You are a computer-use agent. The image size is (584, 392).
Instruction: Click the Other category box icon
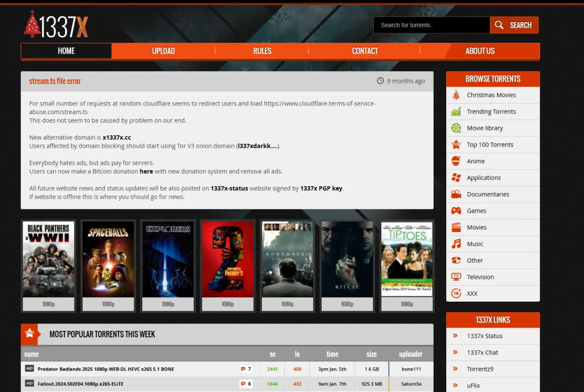pos(456,261)
